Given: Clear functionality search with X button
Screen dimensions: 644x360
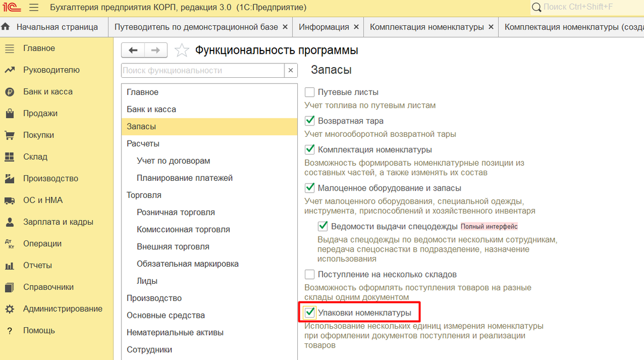Looking at the screenshot, I should coord(290,70).
